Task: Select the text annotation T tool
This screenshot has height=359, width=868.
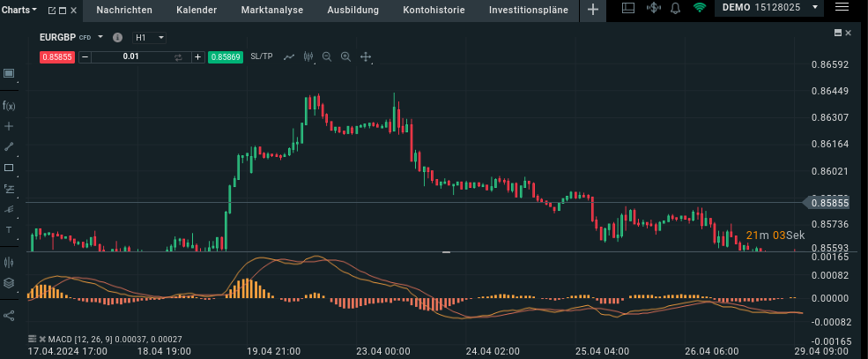Action: click(9, 229)
